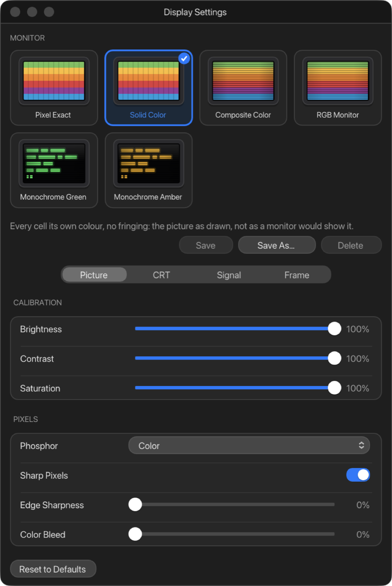Open the Save As… dialog
Screen dimensions: 392x586
pos(277,245)
